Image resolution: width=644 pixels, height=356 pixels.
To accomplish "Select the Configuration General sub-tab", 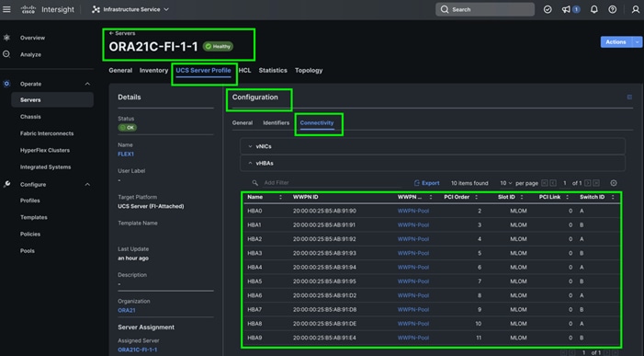I will tap(243, 123).
